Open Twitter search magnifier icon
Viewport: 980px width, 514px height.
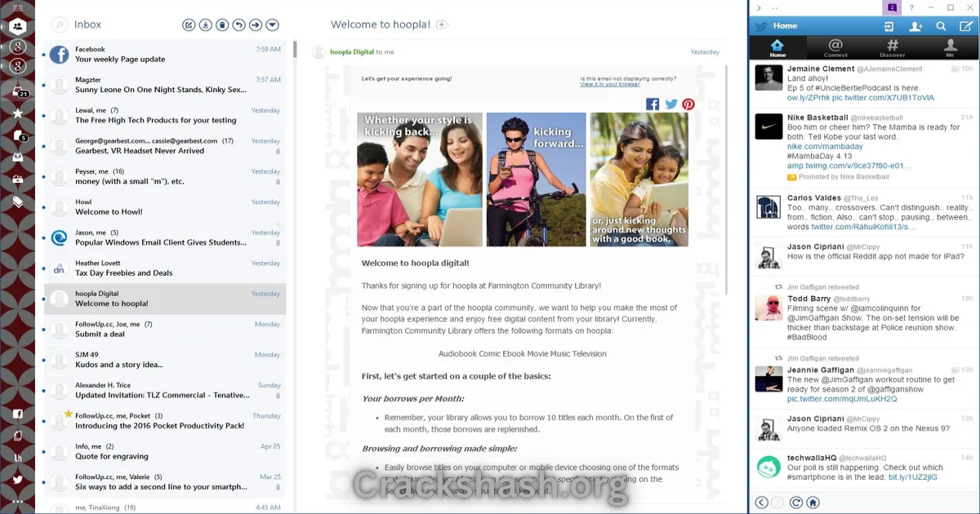click(941, 26)
